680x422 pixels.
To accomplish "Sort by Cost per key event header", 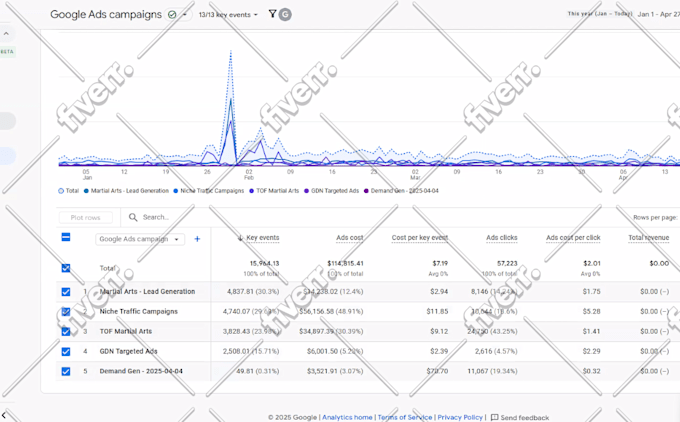I will click(x=420, y=238).
